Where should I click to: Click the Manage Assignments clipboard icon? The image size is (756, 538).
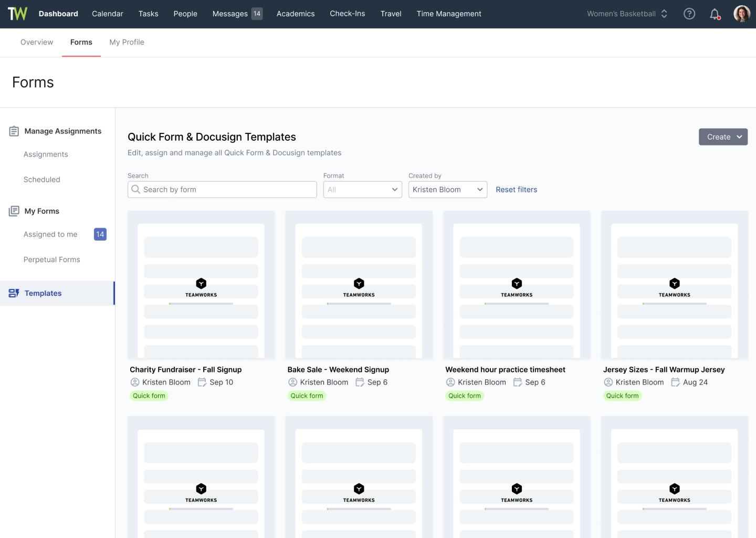point(14,131)
